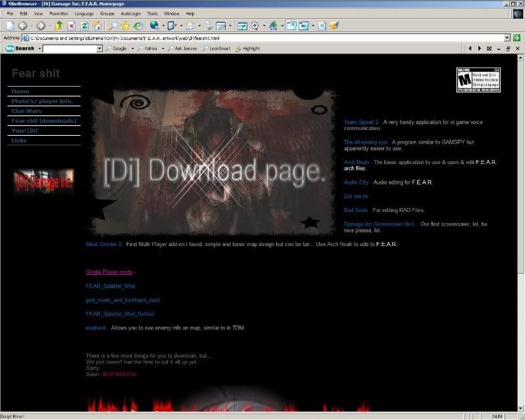Screen dimensions: 525x420
Task: Search with the Yahoo button
Action: pos(148,49)
